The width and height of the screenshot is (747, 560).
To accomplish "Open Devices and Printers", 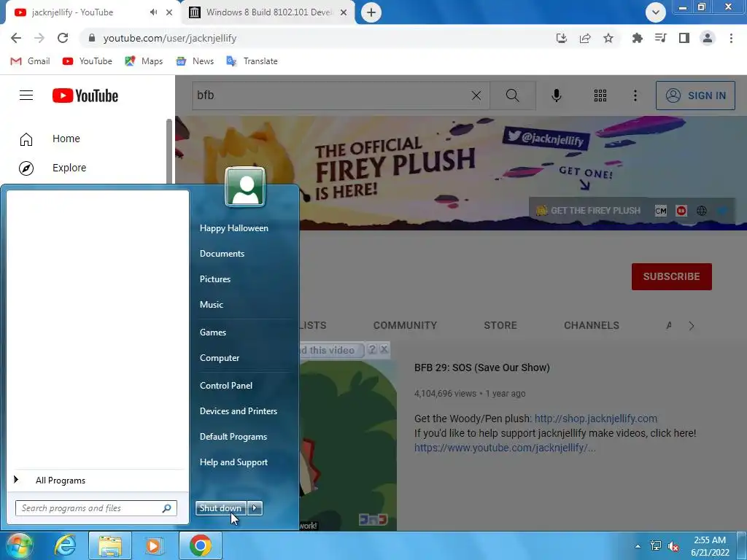I will (239, 411).
